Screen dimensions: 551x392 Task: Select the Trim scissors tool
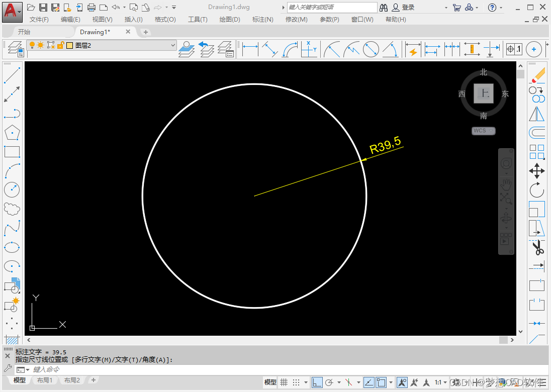click(537, 247)
